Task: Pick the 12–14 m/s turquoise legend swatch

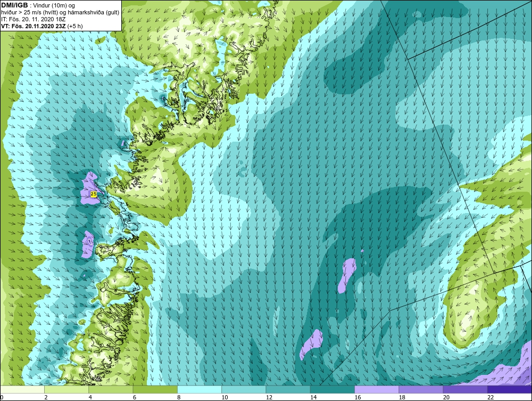Action: point(288,389)
